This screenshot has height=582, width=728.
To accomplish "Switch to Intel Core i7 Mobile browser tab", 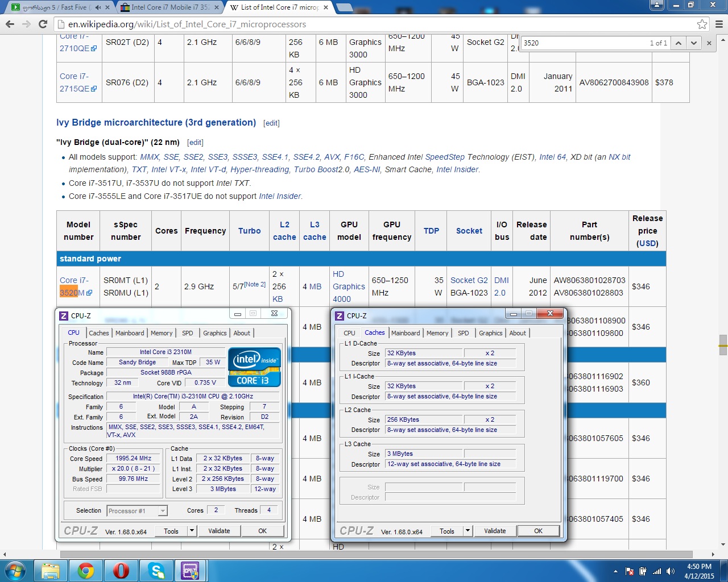I will (x=169, y=7).
